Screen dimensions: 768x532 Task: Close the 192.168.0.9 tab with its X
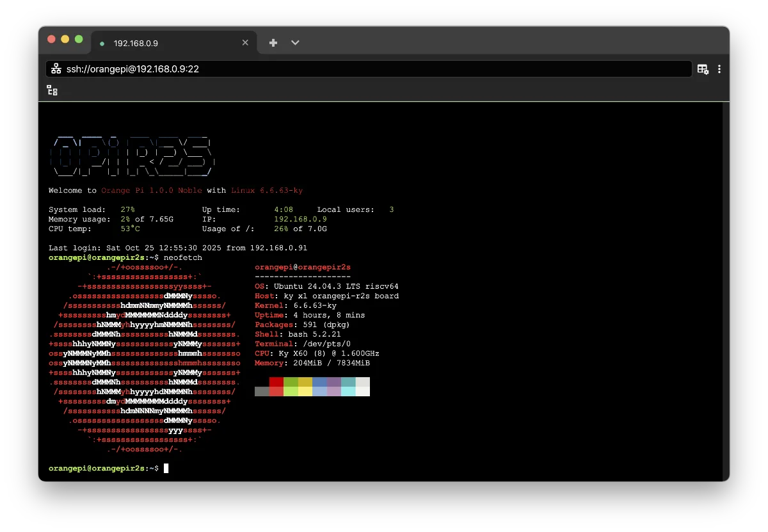[x=245, y=42]
